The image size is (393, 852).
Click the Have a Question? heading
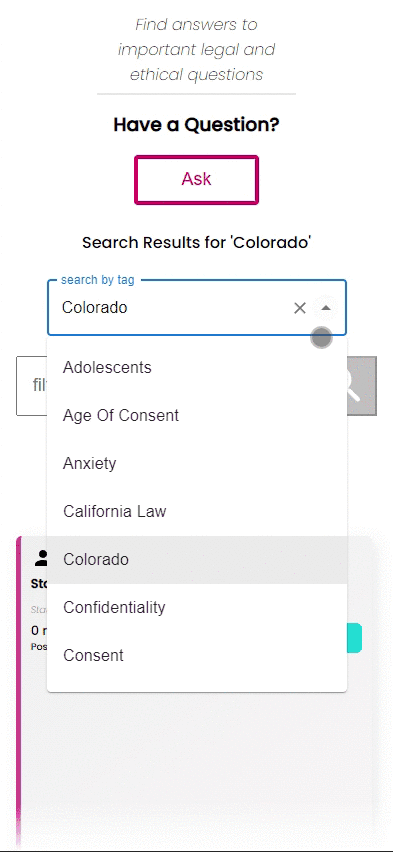coord(196,125)
